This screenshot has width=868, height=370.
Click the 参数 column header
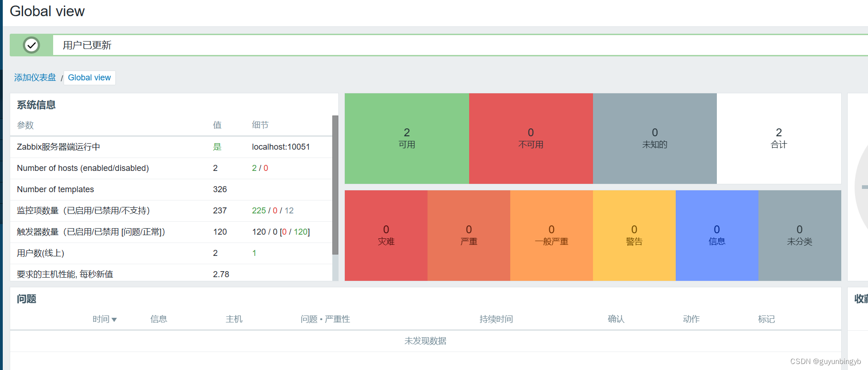[25, 125]
